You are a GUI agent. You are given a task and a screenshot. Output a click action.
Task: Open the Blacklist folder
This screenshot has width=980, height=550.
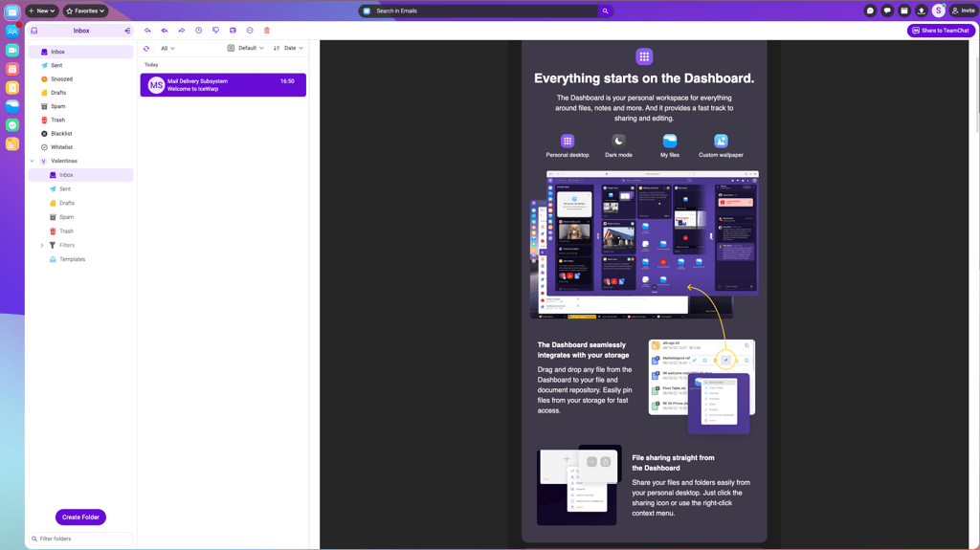(x=61, y=134)
